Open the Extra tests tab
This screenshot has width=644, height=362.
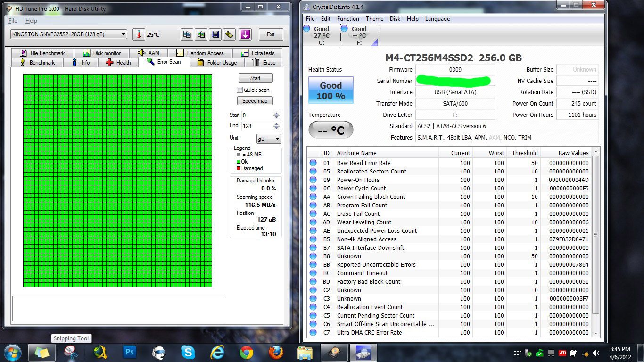(257, 53)
